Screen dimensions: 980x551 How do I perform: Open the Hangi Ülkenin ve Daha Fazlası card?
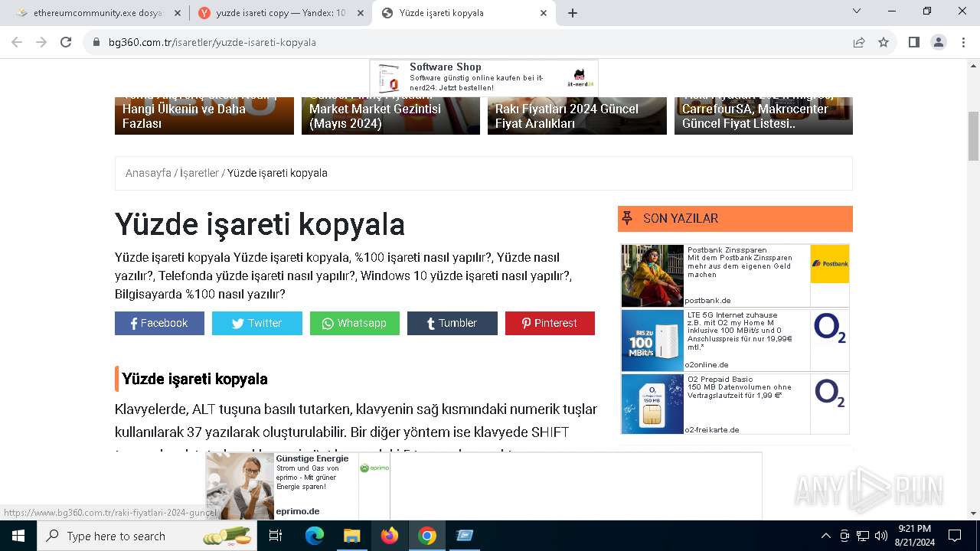pyautogui.click(x=204, y=116)
